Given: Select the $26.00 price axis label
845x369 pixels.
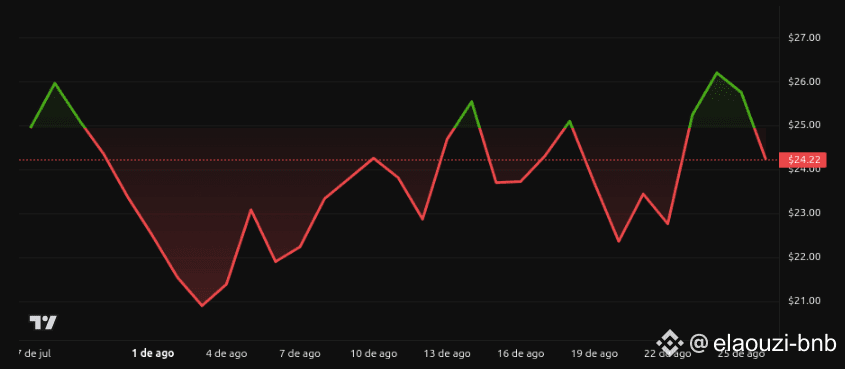Looking at the screenshot, I should click(804, 82).
